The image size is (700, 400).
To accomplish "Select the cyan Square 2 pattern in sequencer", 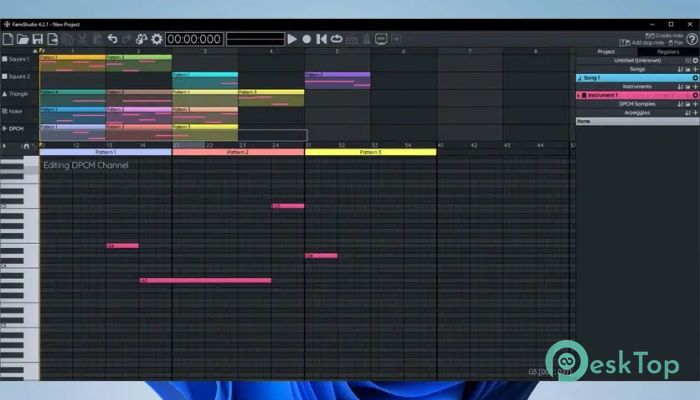I will (x=205, y=80).
